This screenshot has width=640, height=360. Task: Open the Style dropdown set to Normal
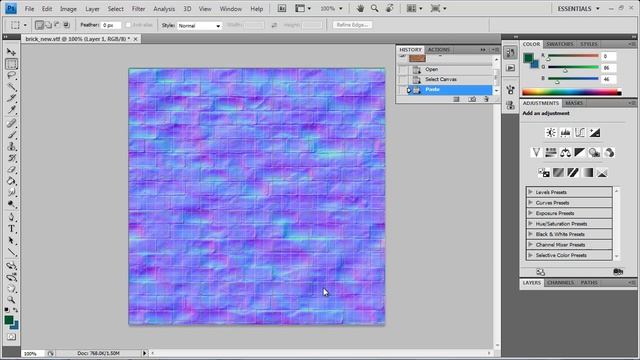pyautogui.click(x=199, y=25)
